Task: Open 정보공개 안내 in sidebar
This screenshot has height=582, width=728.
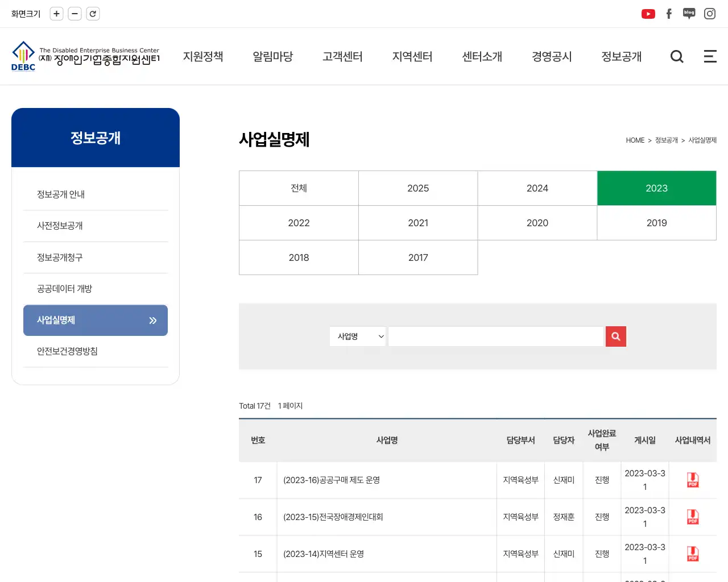Action: [96, 194]
